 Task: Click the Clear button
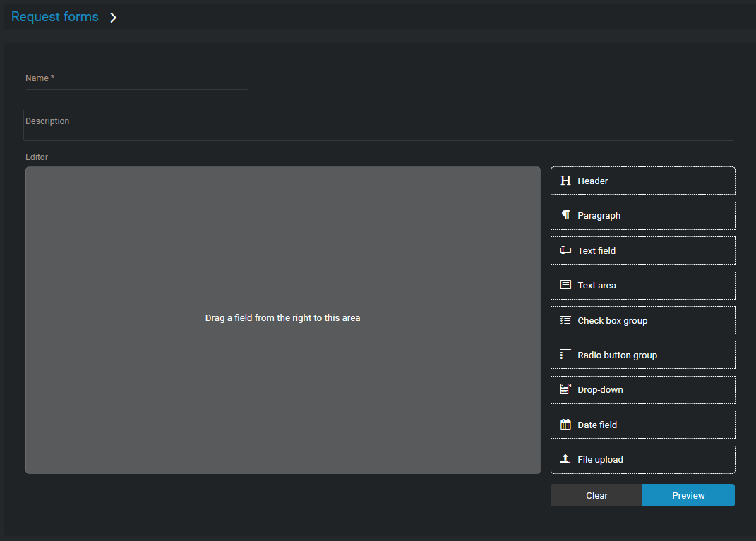click(x=596, y=495)
